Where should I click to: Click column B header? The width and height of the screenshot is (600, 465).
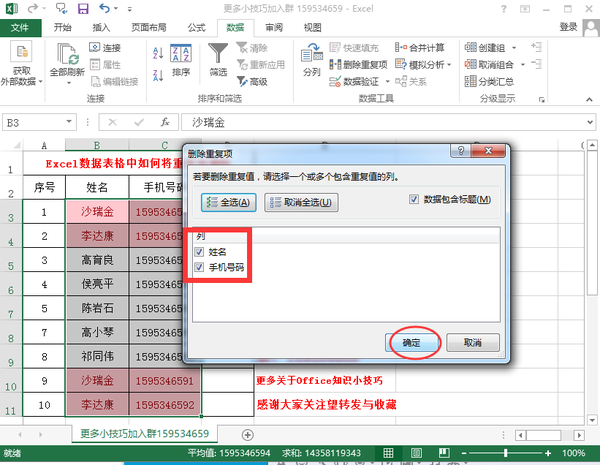97,145
